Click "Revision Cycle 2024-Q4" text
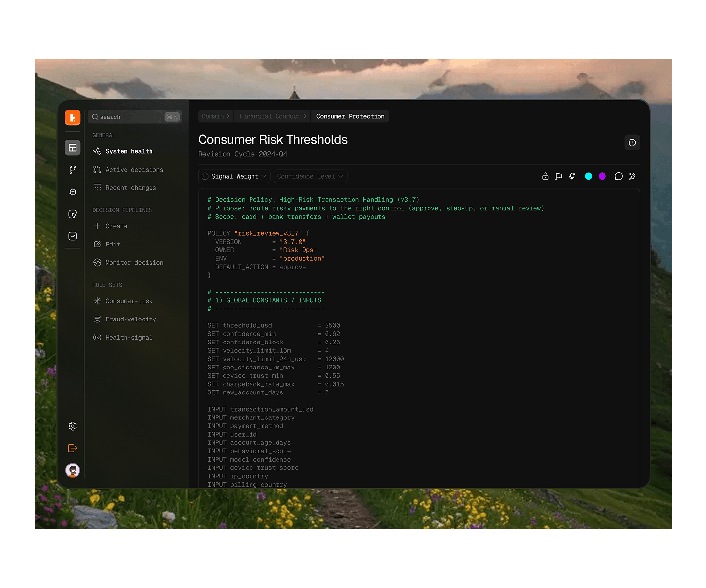This screenshot has width=706, height=588. pyautogui.click(x=243, y=154)
